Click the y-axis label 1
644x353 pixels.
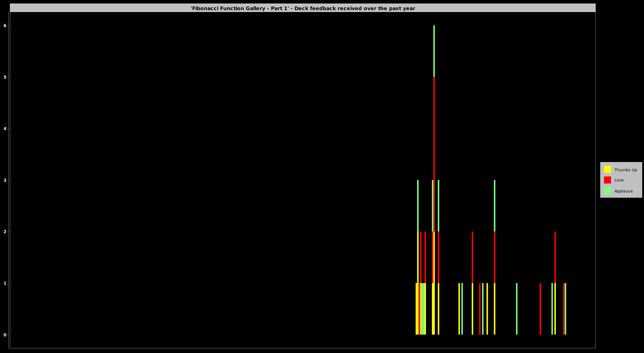pyautogui.click(x=5, y=283)
